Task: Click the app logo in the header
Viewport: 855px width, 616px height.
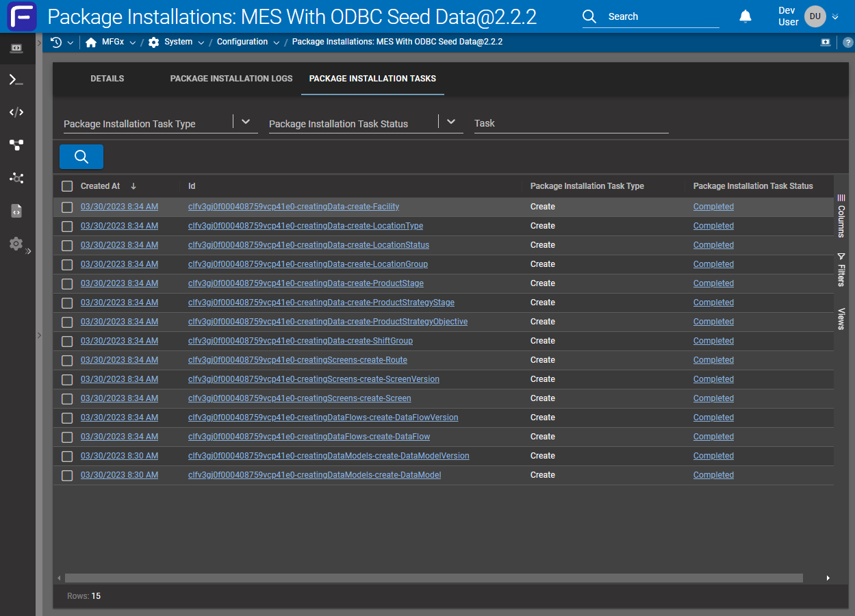Action: [x=22, y=16]
